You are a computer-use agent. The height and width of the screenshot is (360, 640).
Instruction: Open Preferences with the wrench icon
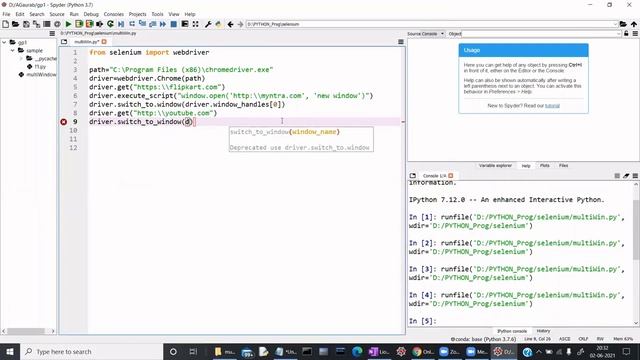[208, 24]
